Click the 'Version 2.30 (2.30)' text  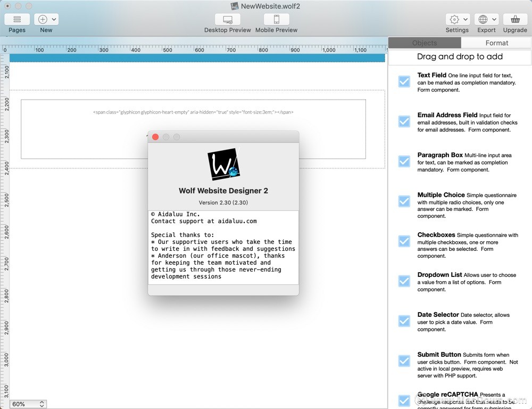223,202
